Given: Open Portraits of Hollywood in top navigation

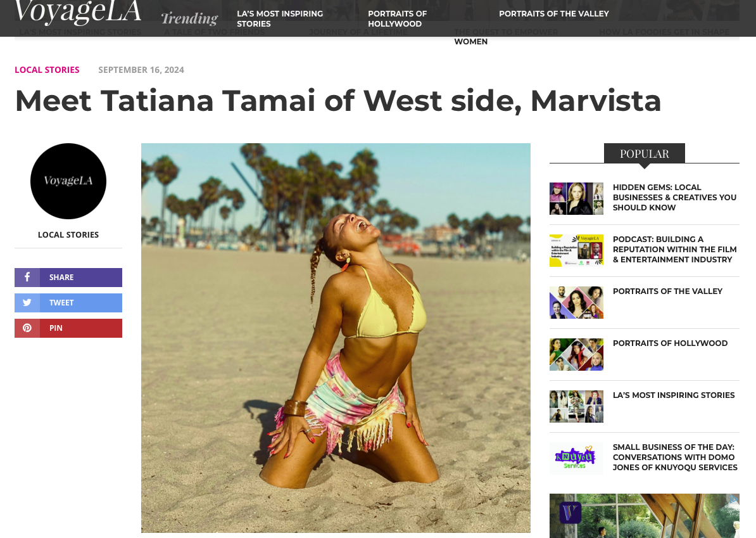Looking at the screenshot, I should (x=397, y=18).
